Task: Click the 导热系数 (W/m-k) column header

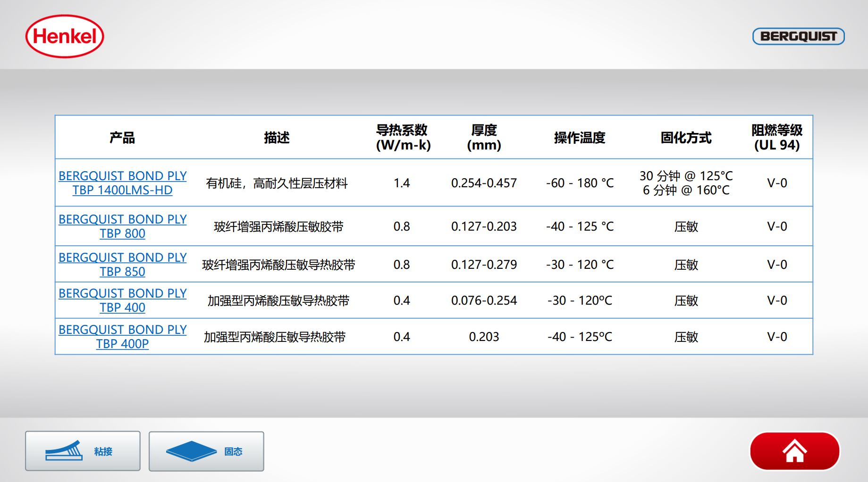Action: point(403,137)
